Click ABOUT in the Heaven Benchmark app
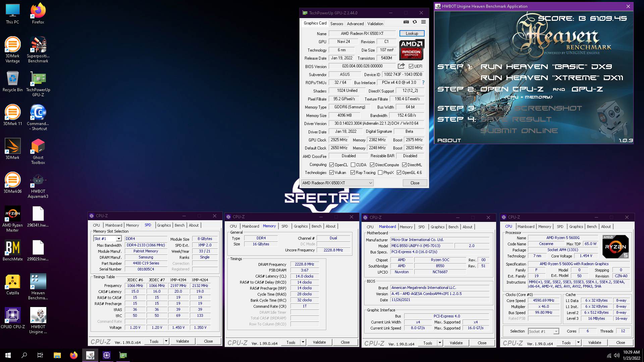644x362 pixels. (449, 140)
